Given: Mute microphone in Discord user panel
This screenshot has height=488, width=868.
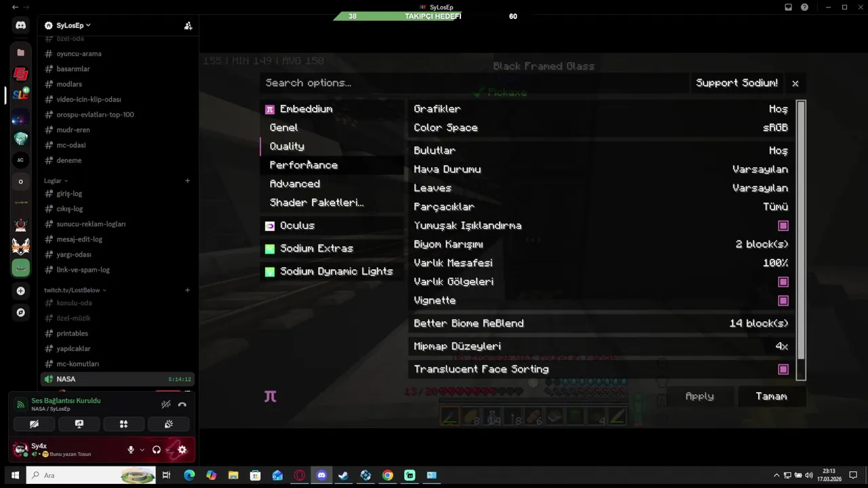Looking at the screenshot, I should pyautogui.click(x=131, y=449).
